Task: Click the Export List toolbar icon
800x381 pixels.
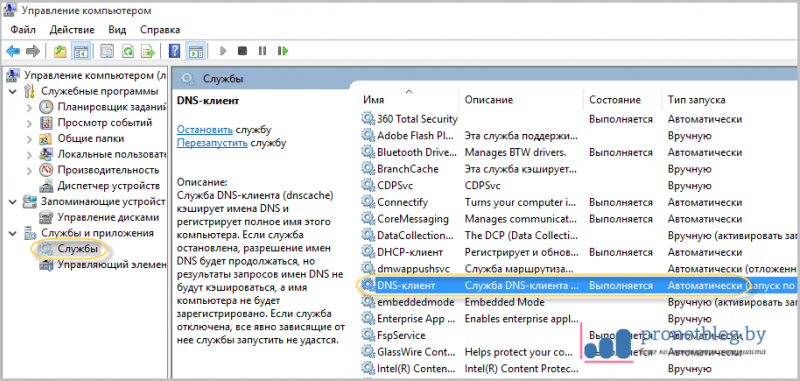Action: coord(148,51)
